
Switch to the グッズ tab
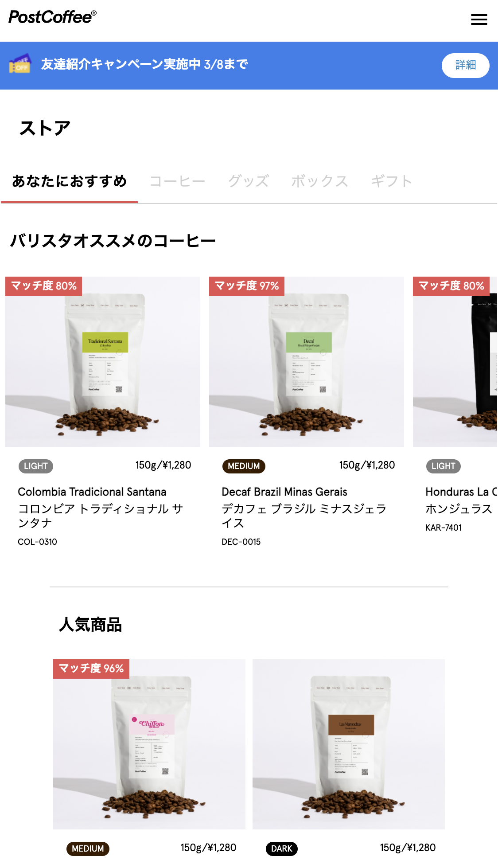[x=248, y=181]
